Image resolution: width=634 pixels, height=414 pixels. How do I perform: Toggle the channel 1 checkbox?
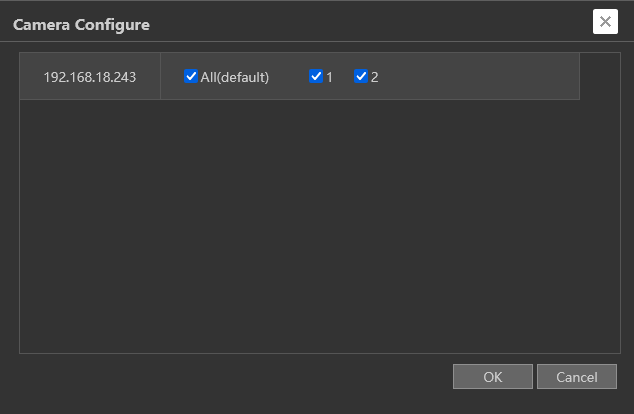[316, 77]
